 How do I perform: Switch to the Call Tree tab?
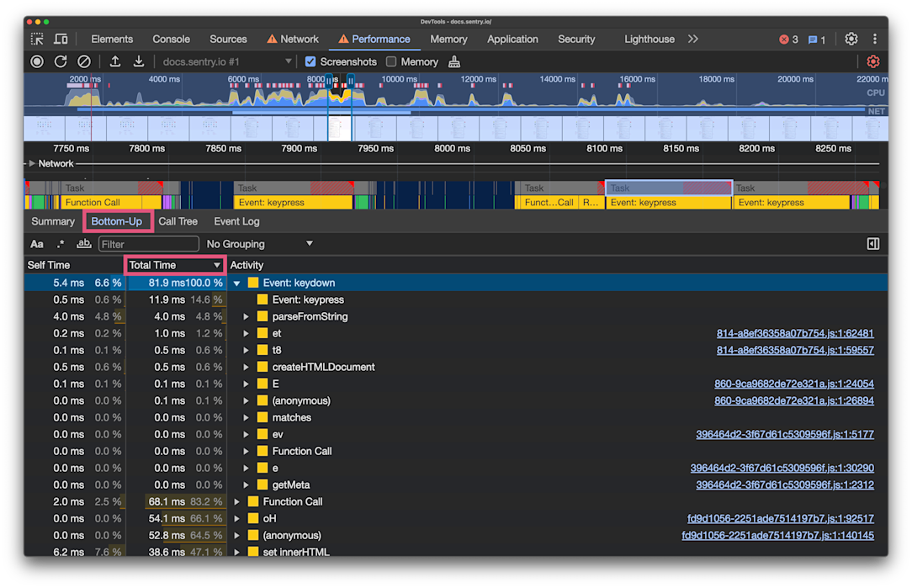(x=178, y=221)
